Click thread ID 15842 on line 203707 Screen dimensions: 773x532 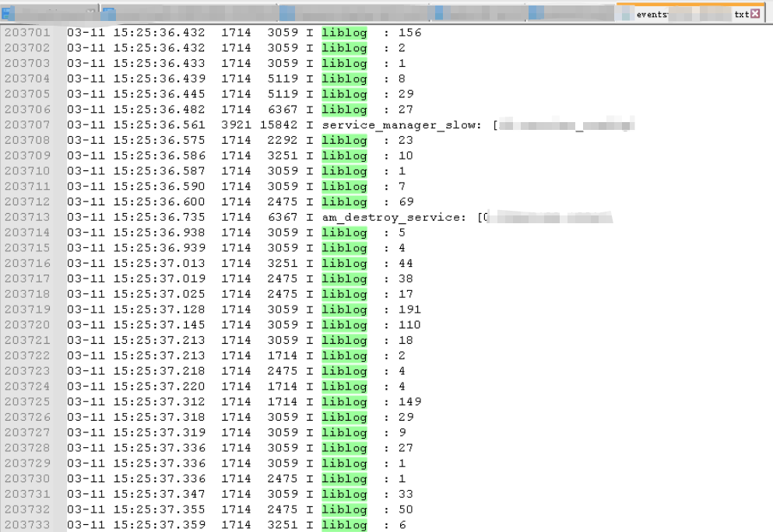(x=279, y=124)
